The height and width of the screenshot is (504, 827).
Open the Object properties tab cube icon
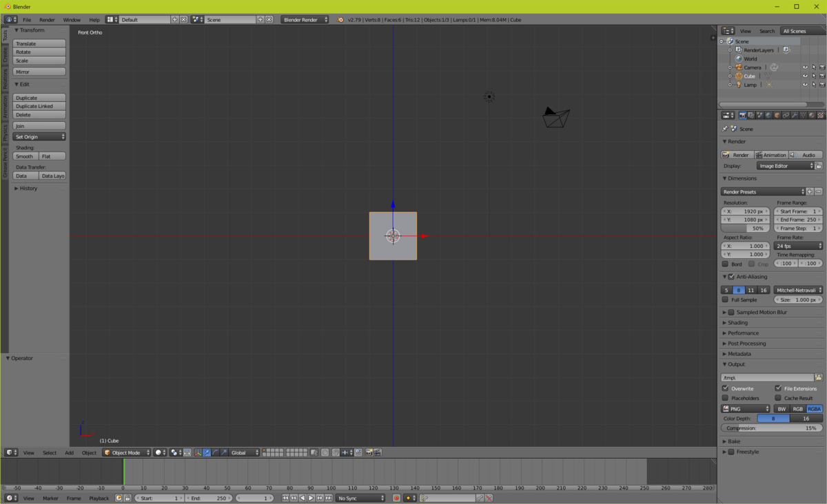coord(777,115)
